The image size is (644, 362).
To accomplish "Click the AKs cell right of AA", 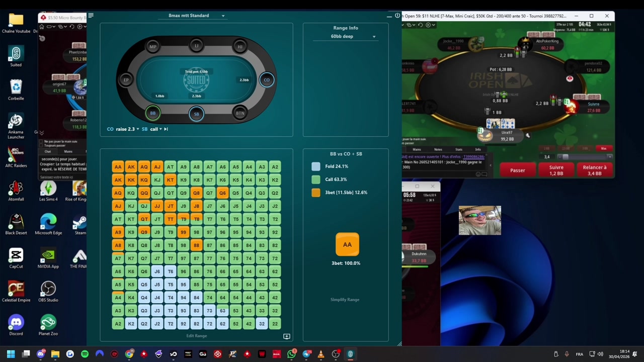I will [x=131, y=167].
